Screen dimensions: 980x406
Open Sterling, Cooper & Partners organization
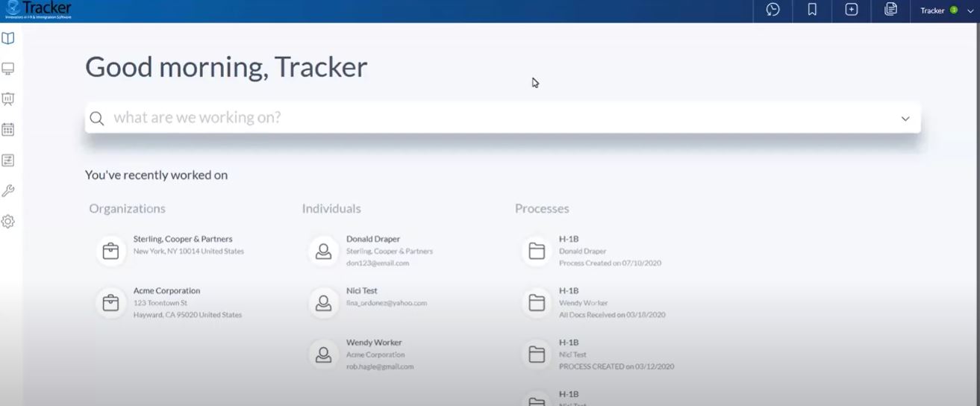tap(183, 239)
